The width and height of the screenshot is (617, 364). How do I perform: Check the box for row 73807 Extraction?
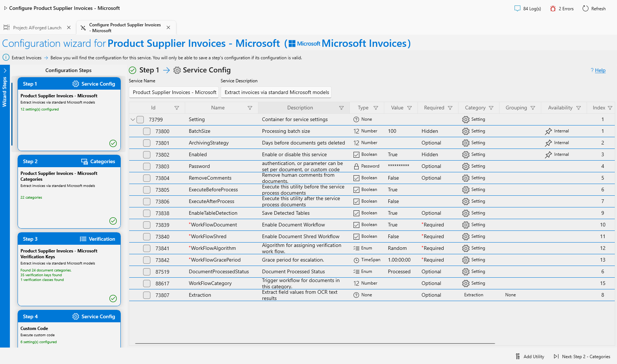tap(147, 295)
